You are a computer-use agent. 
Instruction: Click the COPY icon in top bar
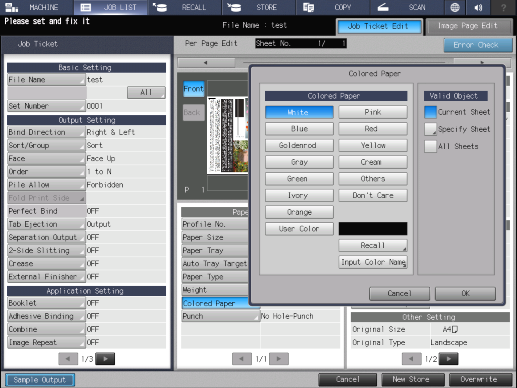[x=308, y=7]
